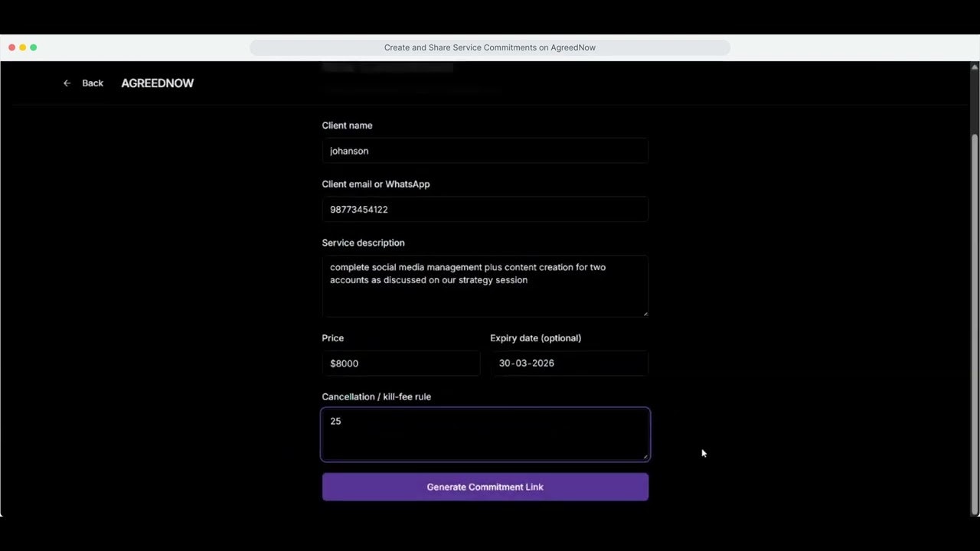Screen dimensions: 980x551
Task: Click the resize handle on kill-fee rule box
Action: [646, 458]
